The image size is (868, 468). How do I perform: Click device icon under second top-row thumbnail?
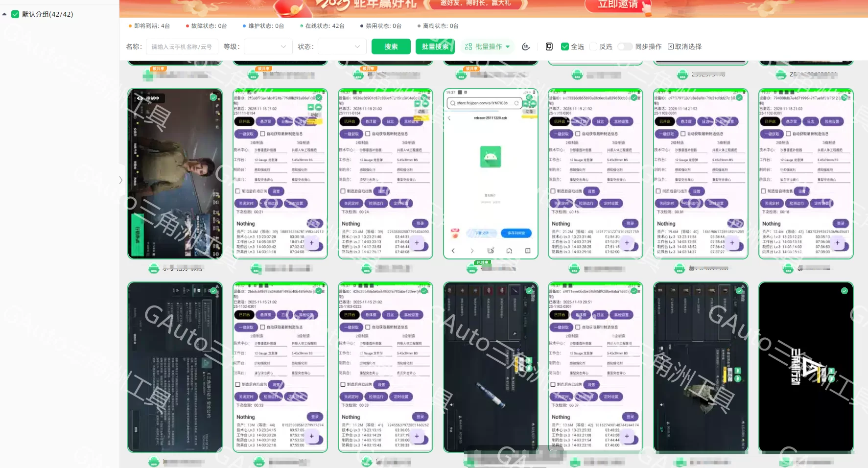253,75
